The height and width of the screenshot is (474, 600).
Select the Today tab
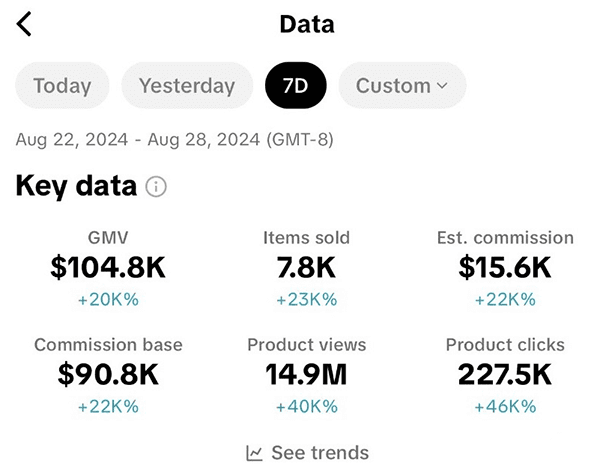62,86
